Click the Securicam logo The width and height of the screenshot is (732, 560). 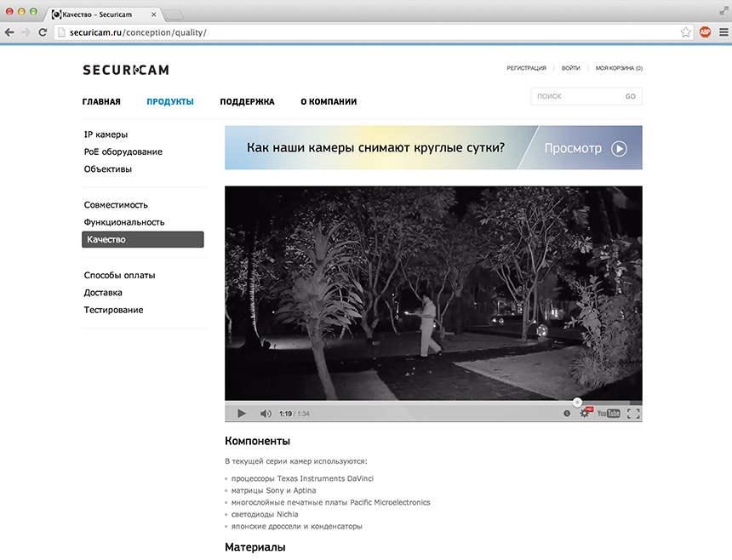coord(125,70)
